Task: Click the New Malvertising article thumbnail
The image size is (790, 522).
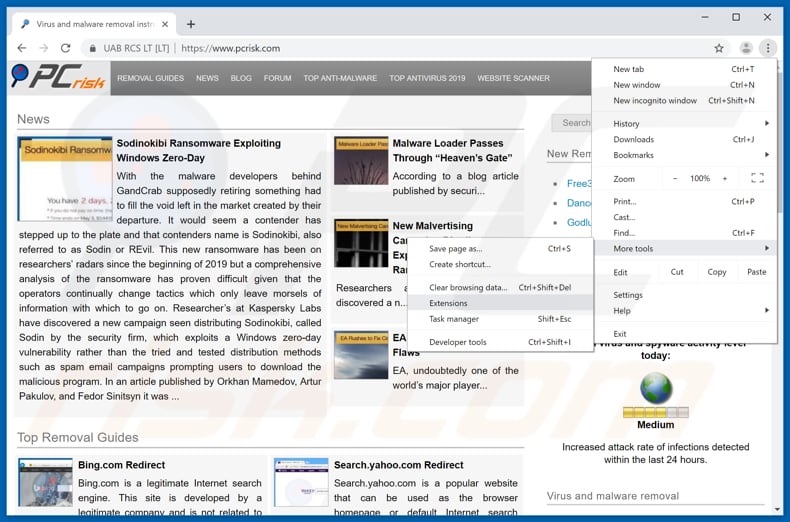Action: (361, 243)
